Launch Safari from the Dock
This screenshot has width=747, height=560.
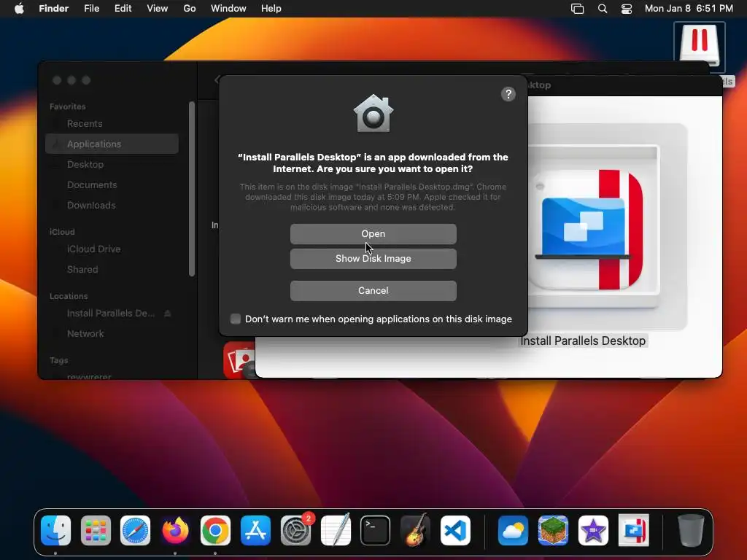(135, 531)
